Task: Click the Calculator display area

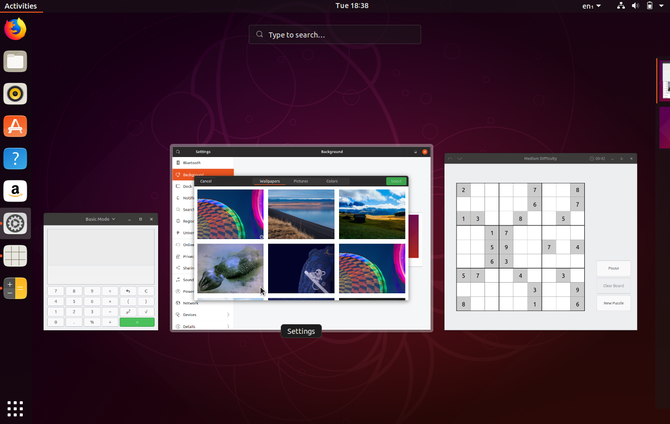Action: pyautogui.click(x=101, y=256)
